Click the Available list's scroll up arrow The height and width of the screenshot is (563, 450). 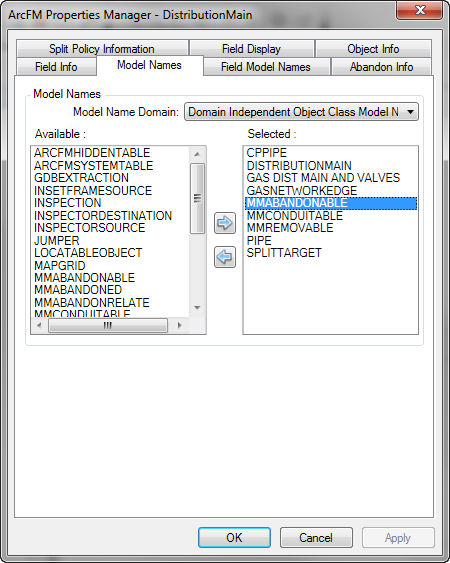[x=197, y=154]
